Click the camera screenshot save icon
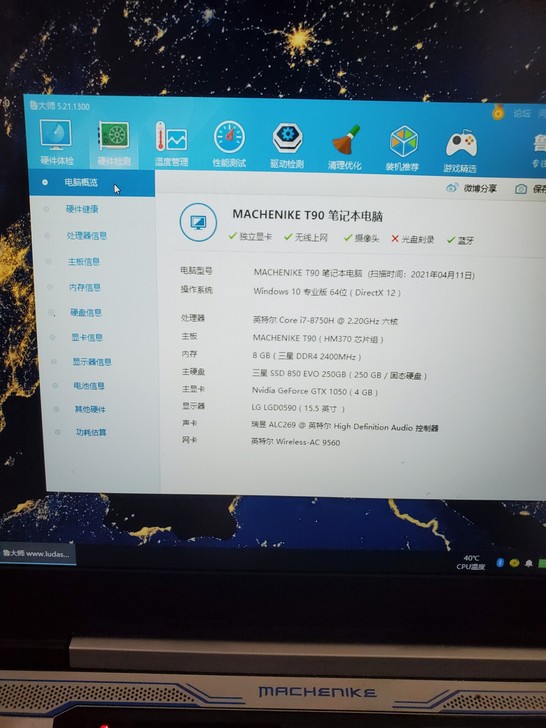Screen dimensions: 546x728 (521, 188)
